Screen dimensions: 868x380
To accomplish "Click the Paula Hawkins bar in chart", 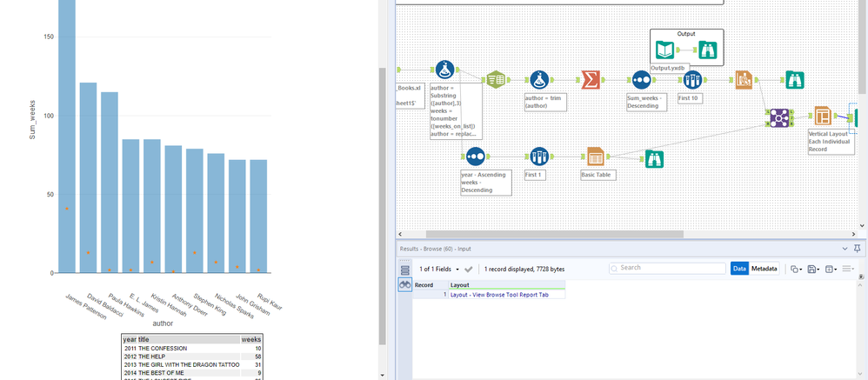I will tap(110, 183).
